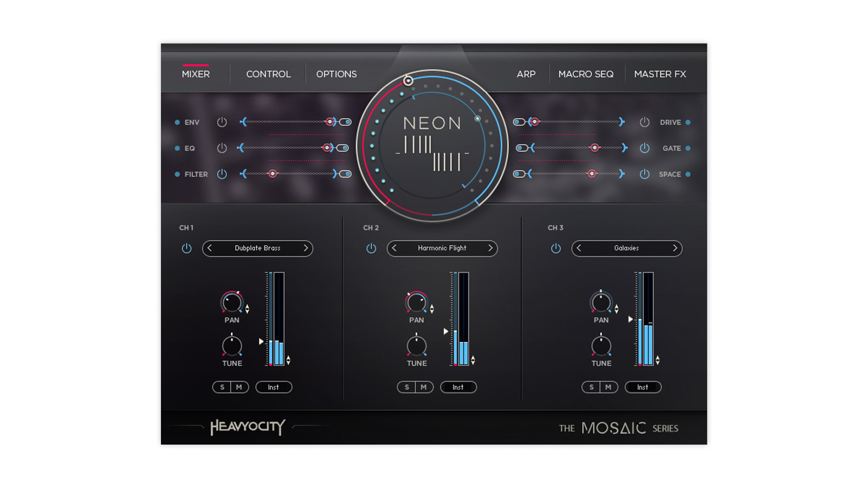
Task: Toggle the EQ power icon
Action: point(222,148)
